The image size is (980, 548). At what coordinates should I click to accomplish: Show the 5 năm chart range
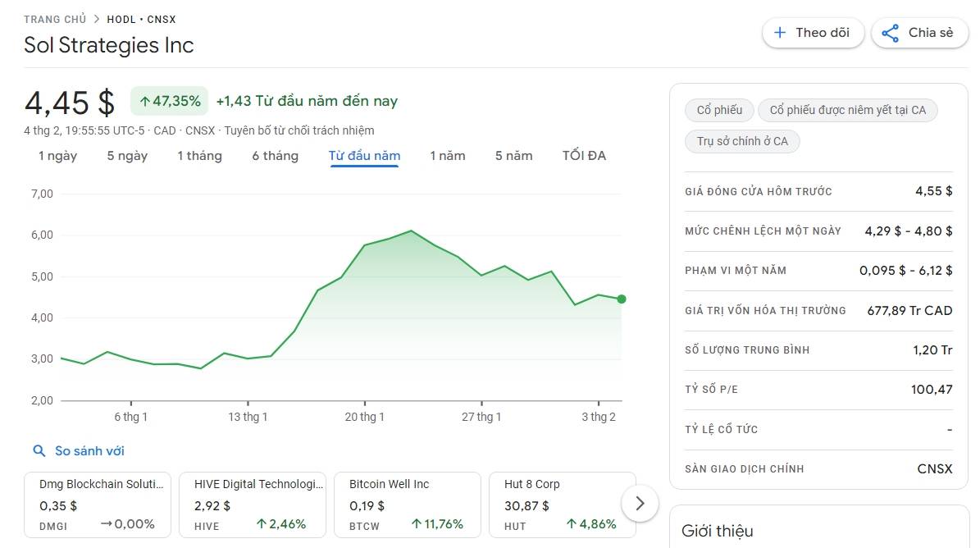(x=513, y=156)
